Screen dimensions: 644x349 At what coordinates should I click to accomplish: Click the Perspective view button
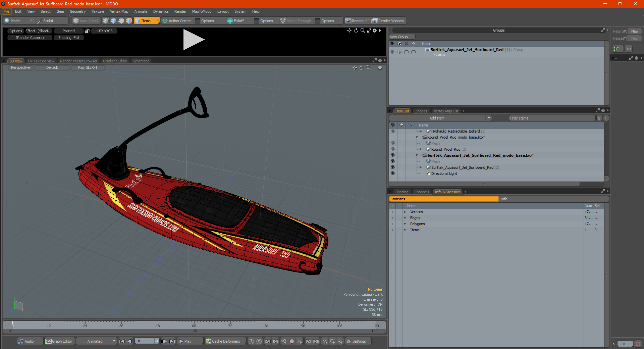tap(20, 68)
